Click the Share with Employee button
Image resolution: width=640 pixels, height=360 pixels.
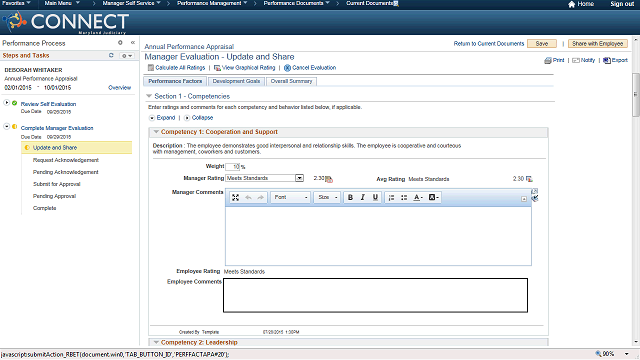tap(598, 44)
